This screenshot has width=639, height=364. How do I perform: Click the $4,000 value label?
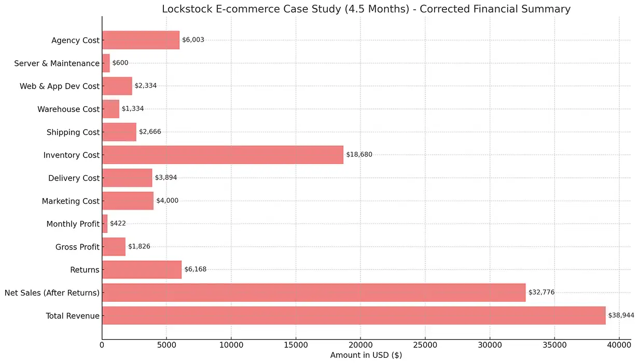point(168,201)
